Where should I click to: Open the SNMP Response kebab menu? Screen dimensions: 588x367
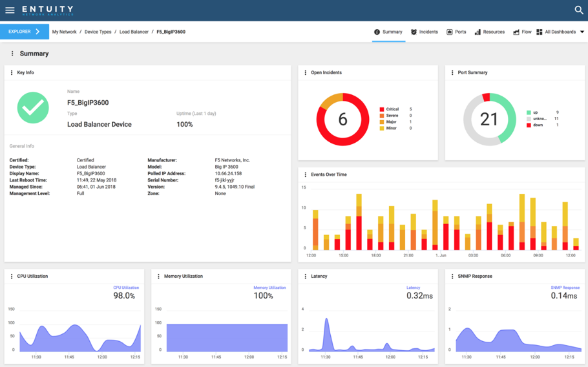[x=452, y=277]
